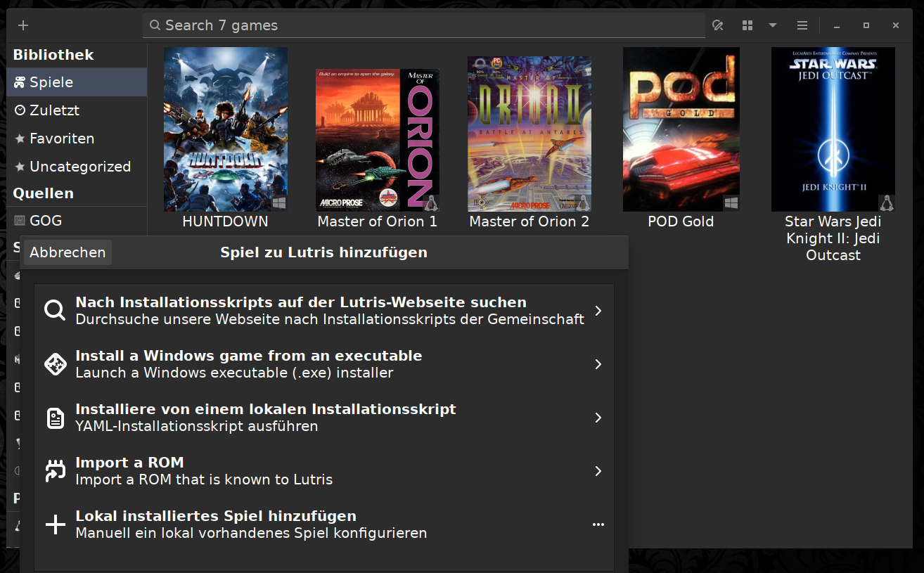Switch to grid view via four-squares icon
Image resolution: width=924 pixels, height=573 pixels.
[747, 25]
